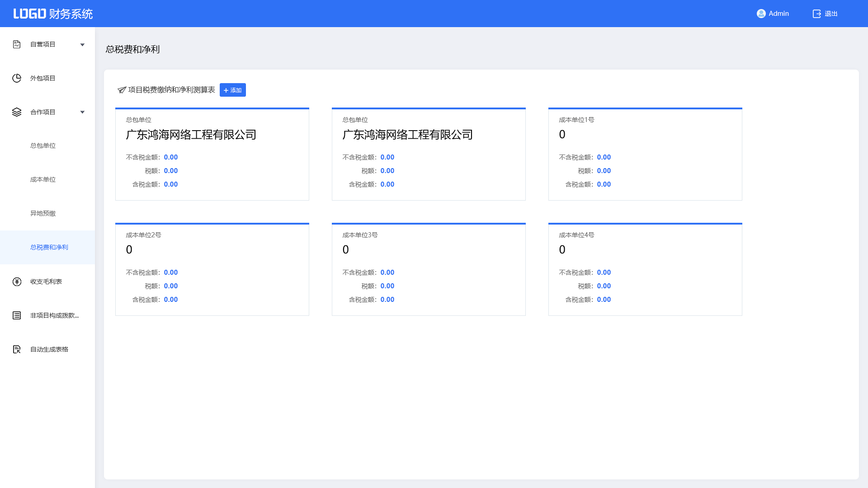The width and height of the screenshot is (868, 488).
Task: Open the 成本单位 submenu item
Action: tap(43, 179)
